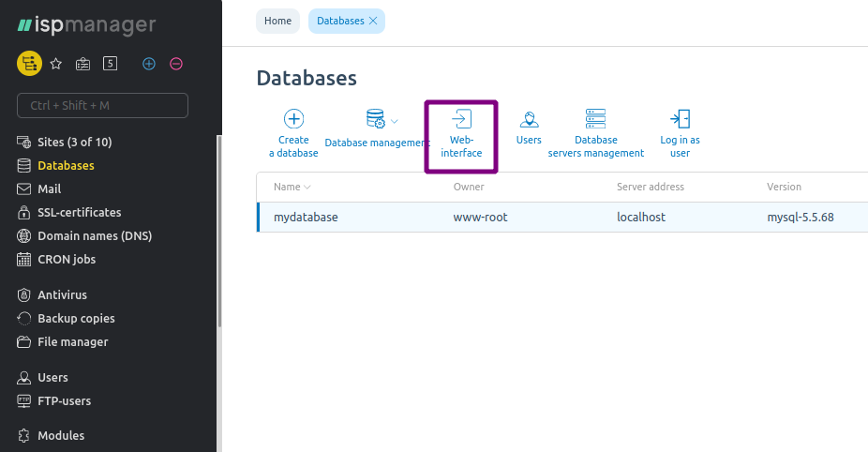The width and height of the screenshot is (868, 452).
Task: Click the Log in as user icon
Action: point(680,119)
